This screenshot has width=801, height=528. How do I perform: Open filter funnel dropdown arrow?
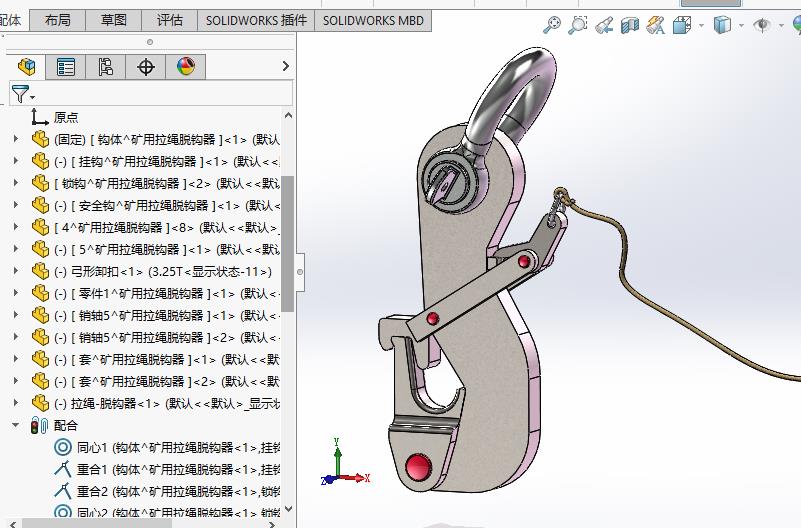(x=33, y=97)
